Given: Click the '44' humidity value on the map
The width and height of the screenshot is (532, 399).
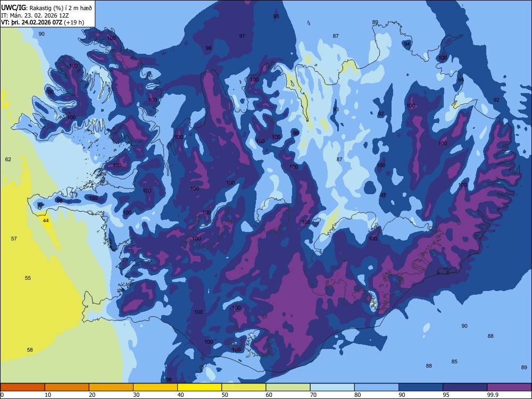Looking at the screenshot, I should pos(46,221).
